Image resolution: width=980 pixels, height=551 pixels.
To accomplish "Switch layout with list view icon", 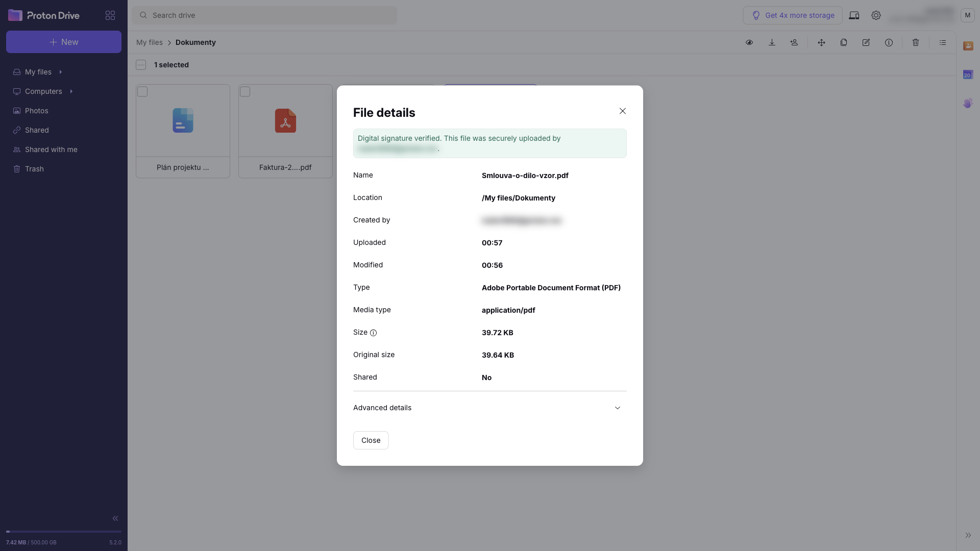I will pyautogui.click(x=943, y=42).
